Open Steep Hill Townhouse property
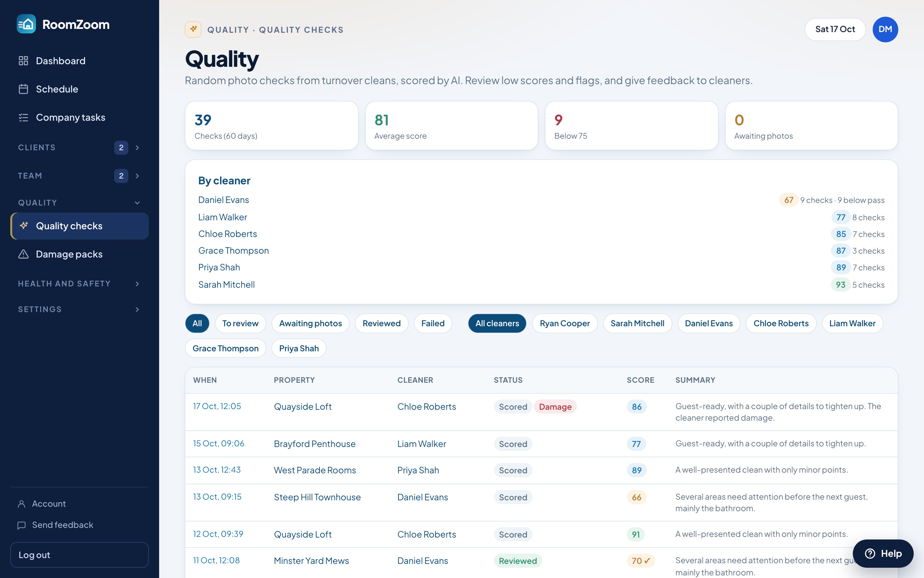Screen dimensions: 924x578 click(317, 497)
